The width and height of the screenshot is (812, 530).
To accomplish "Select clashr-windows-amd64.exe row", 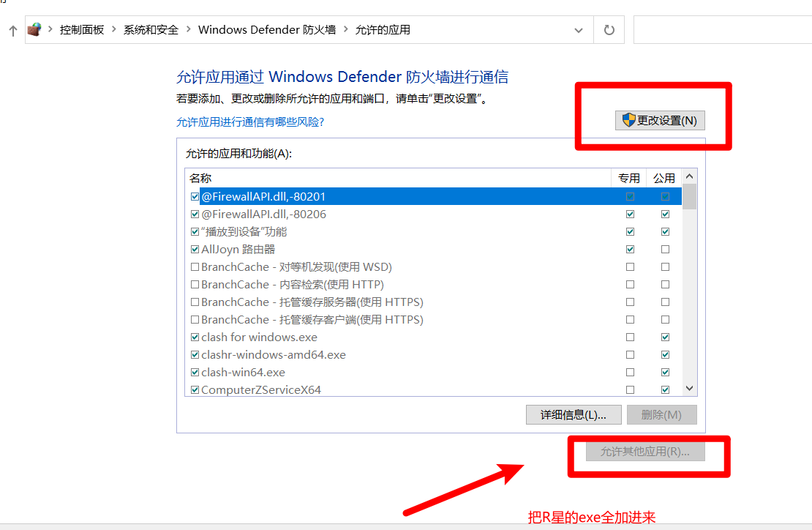I will tap(434, 355).
